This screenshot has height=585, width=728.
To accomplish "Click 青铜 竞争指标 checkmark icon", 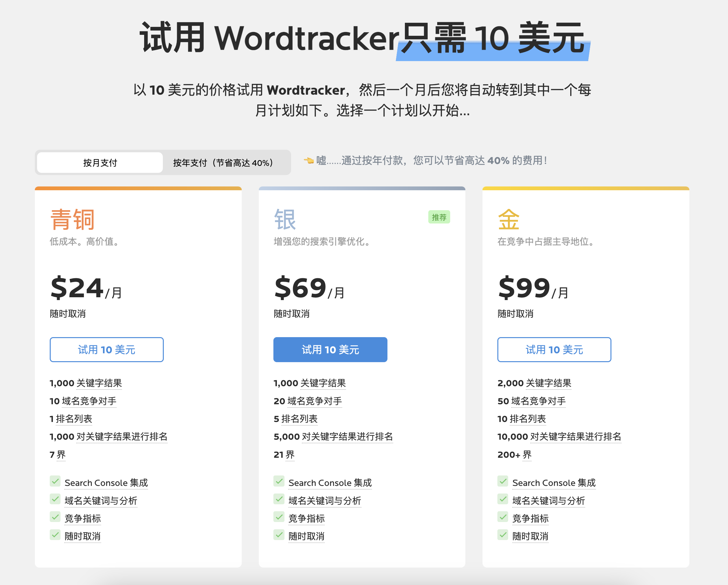I will (x=55, y=517).
